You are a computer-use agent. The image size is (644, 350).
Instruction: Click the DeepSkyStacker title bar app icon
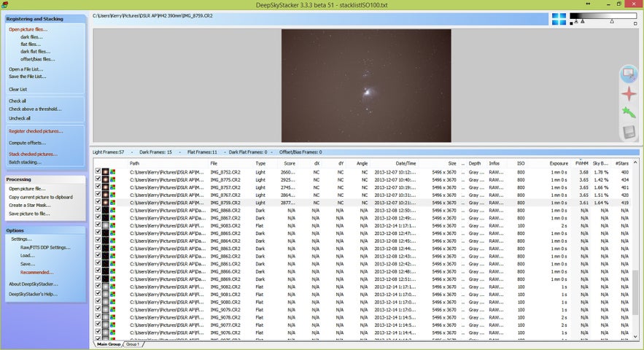point(4,4)
